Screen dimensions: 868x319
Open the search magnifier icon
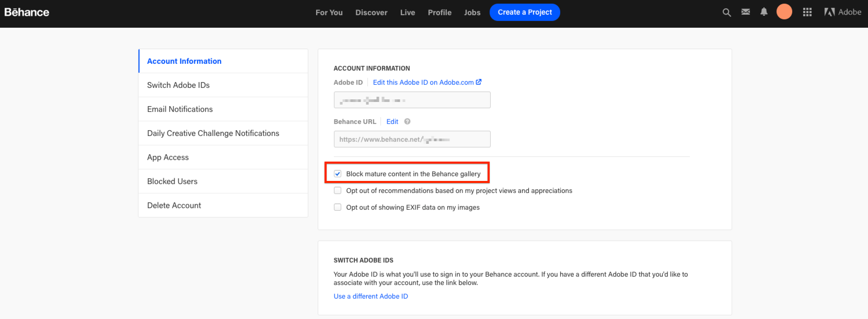(726, 12)
